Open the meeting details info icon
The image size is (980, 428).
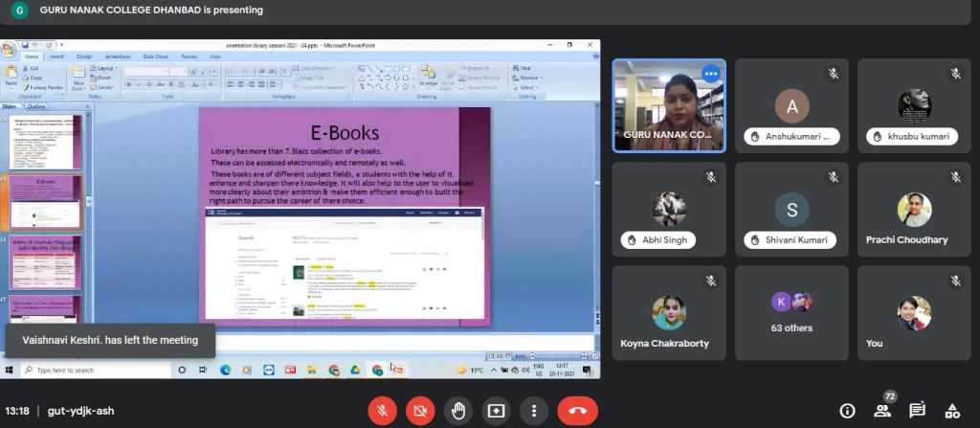[x=848, y=411]
